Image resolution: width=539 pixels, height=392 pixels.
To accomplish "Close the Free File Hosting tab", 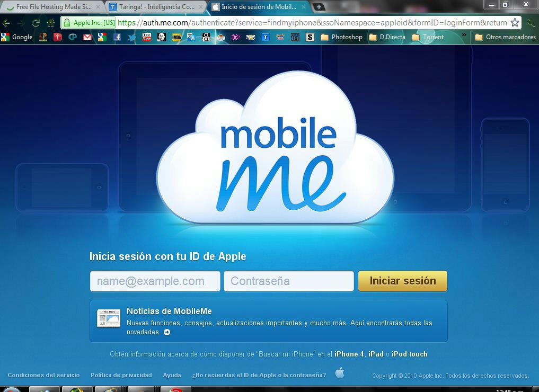I will [98, 7].
